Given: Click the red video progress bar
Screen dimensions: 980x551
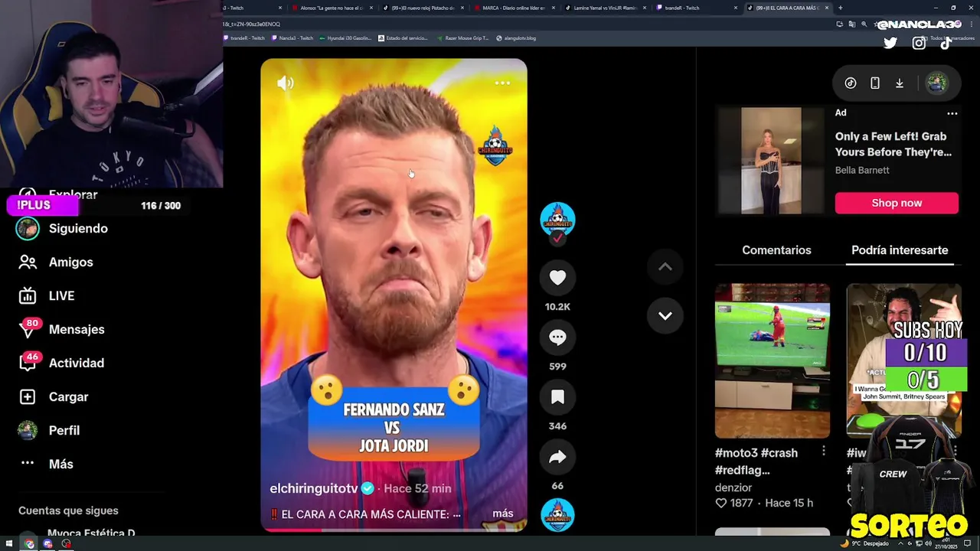Looking at the screenshot, I should click(x=394, y=530).
